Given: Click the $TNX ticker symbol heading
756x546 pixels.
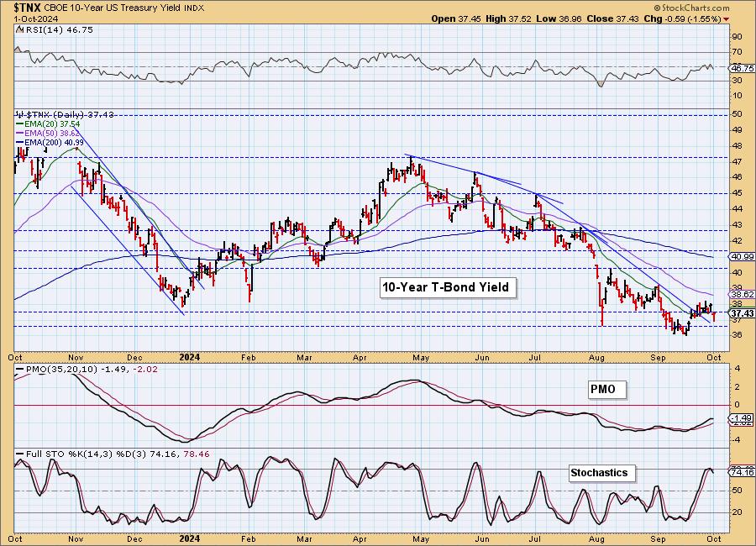Looking at the screenshot, I should tap(28, 8).
